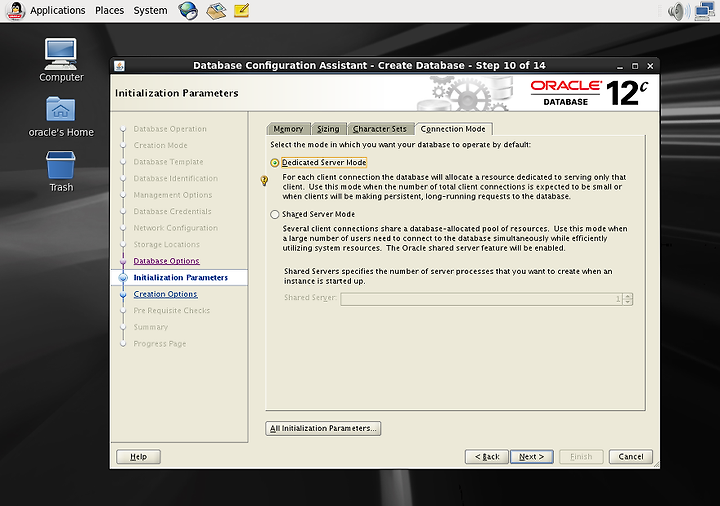Close the Database Configuration Assistant window
This screenshot has width=720, height=506.
point(650,66)
